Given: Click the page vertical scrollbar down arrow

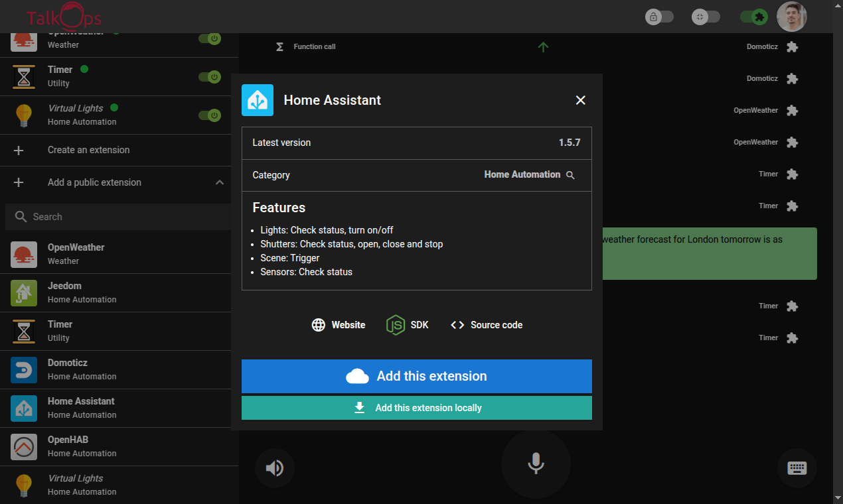Looking at the screenshot, I should [x=838, y=497].
